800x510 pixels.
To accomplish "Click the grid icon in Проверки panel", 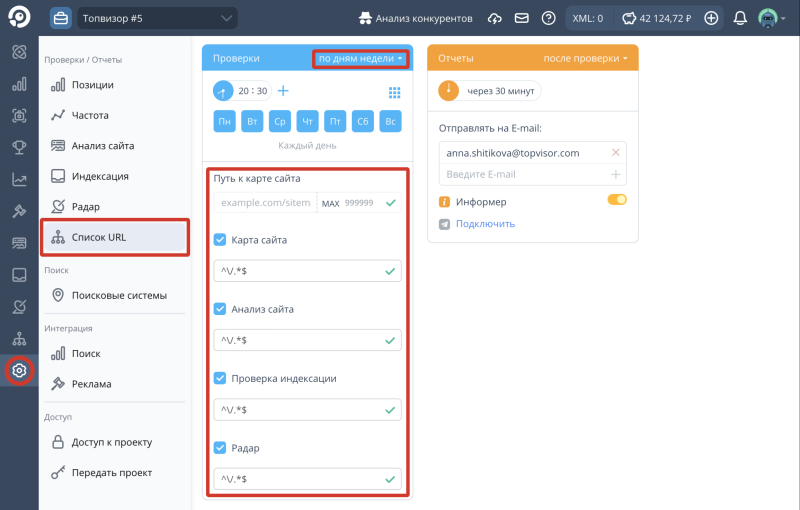I will click(x=394, y=92).
